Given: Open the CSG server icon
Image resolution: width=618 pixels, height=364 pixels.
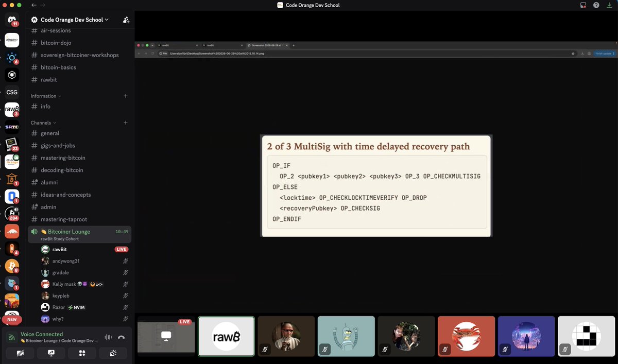Looking at the screenshot, I should [12, 93].
